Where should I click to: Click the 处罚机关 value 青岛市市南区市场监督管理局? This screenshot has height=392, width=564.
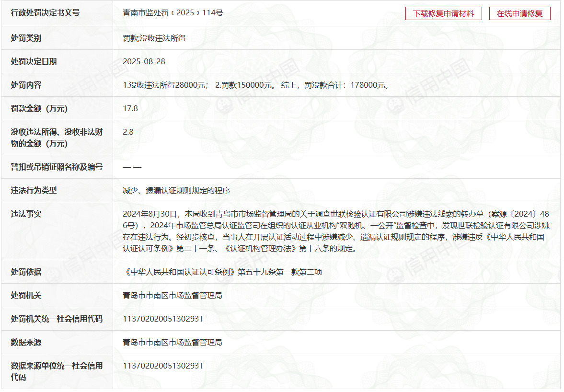click(173, 296)
